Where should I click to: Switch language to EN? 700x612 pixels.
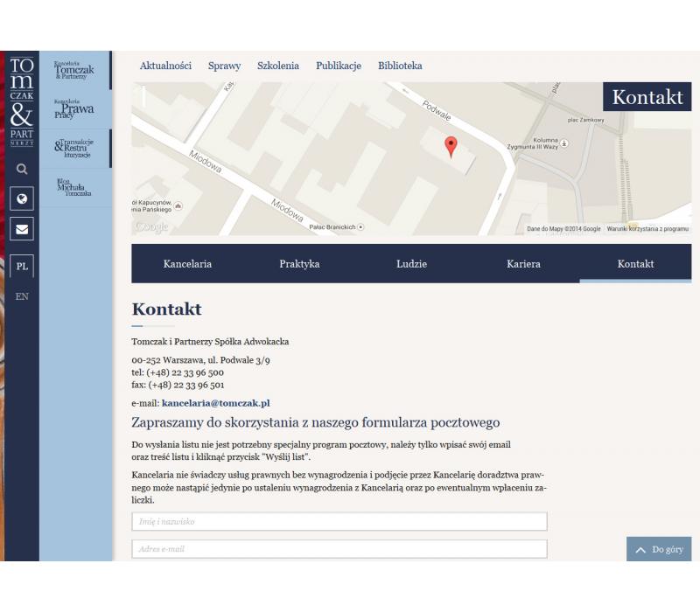tap(21, 296)
